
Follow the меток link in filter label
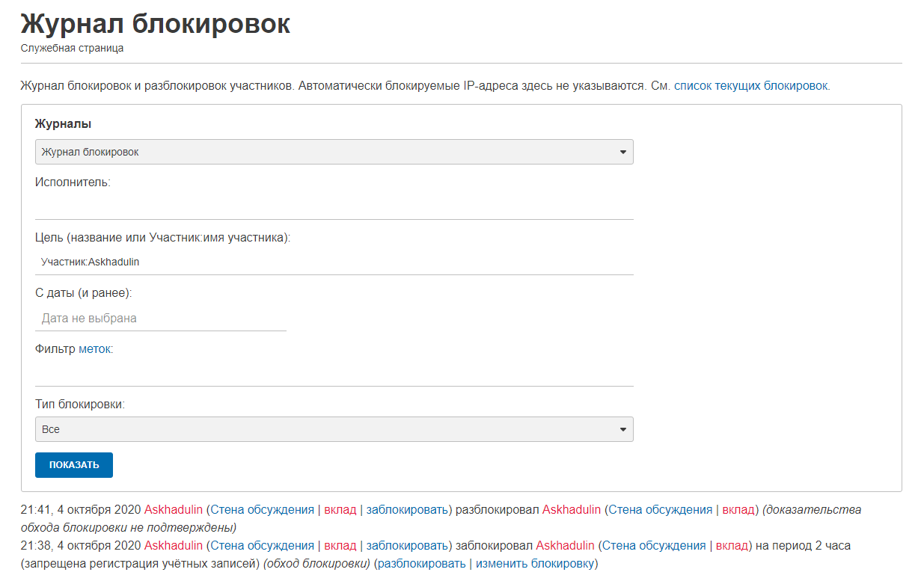[x=95, y=348]
